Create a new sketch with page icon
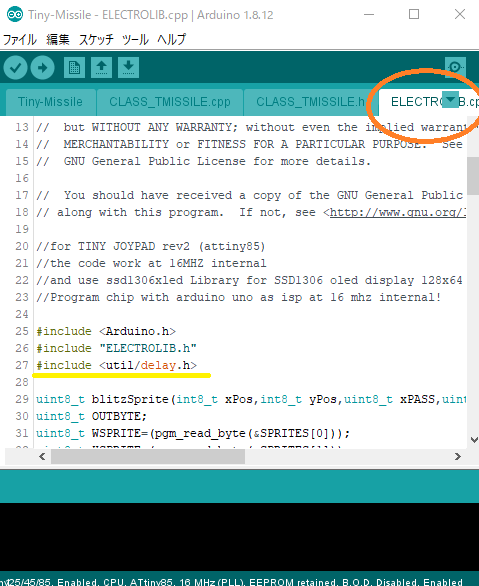The height and width of the screenshot is (586, 479). point(74,68)
